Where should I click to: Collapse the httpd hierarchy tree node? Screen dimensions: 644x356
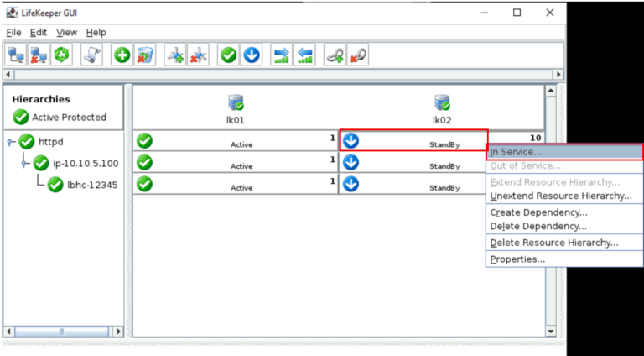click(x=11, y=142)
